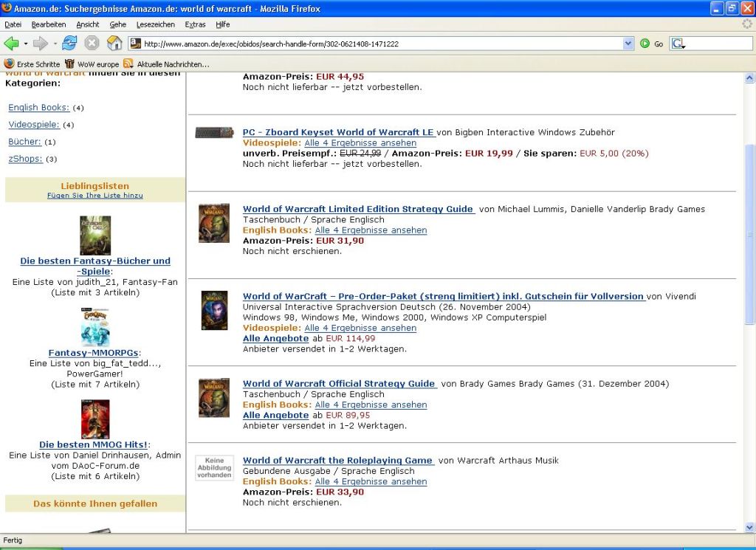Open Limited Edition Strategy Guide product link
756x550 pixels.
[358, 209]
